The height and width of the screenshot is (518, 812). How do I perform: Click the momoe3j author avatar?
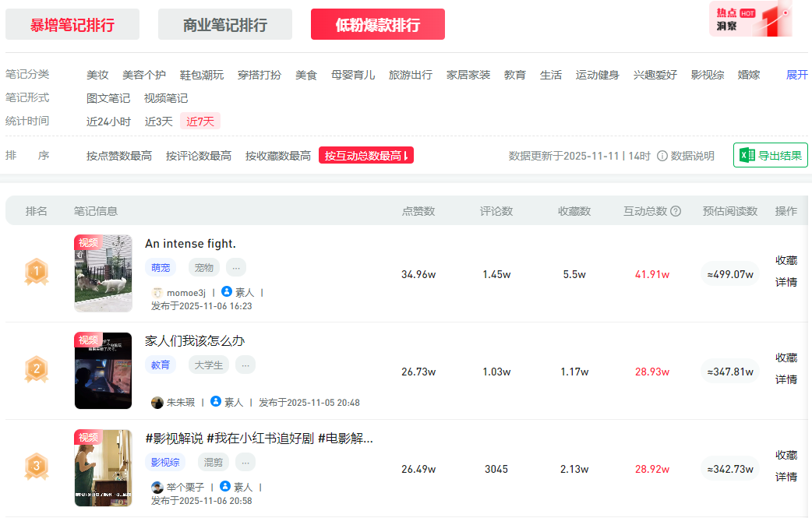pyautogui.click(x=157, y=293)
